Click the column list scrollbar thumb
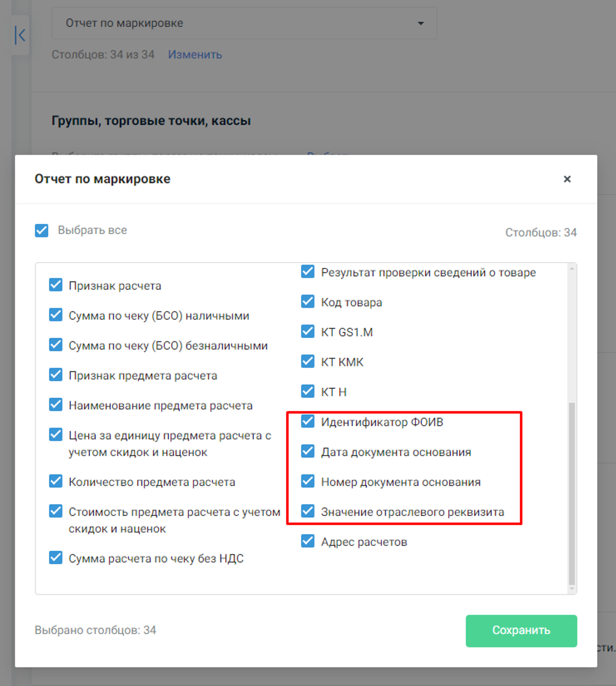 coord(572,493)
